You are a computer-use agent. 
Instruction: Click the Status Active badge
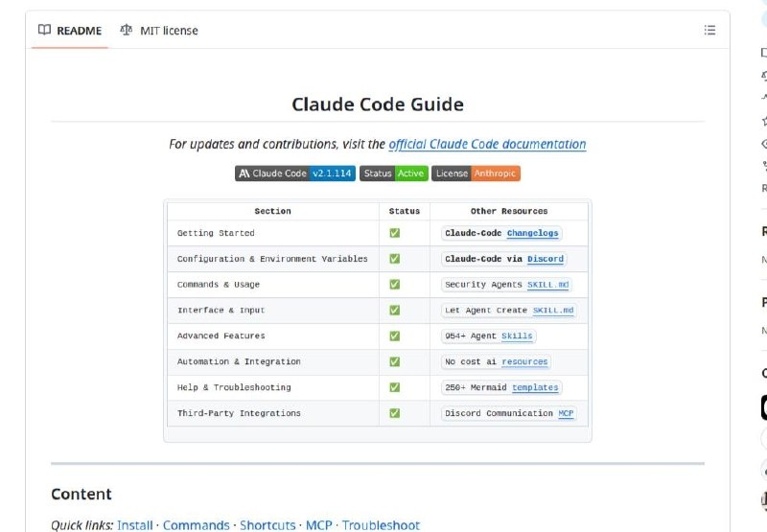coord(394,173)
